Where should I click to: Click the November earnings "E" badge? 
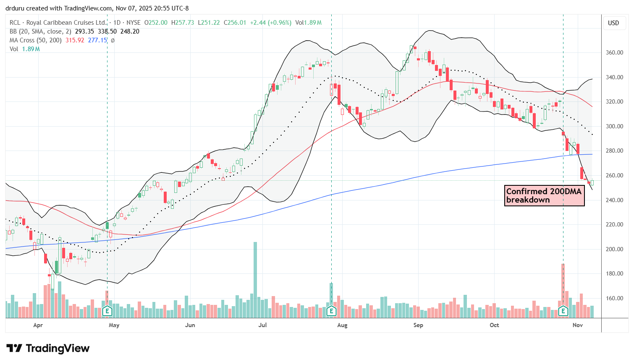[563, 311]
